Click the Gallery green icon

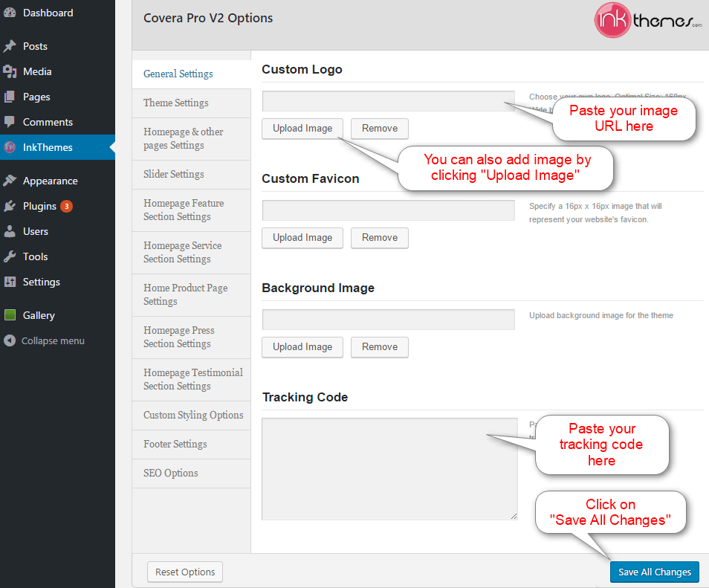click(x=10, y=314)
